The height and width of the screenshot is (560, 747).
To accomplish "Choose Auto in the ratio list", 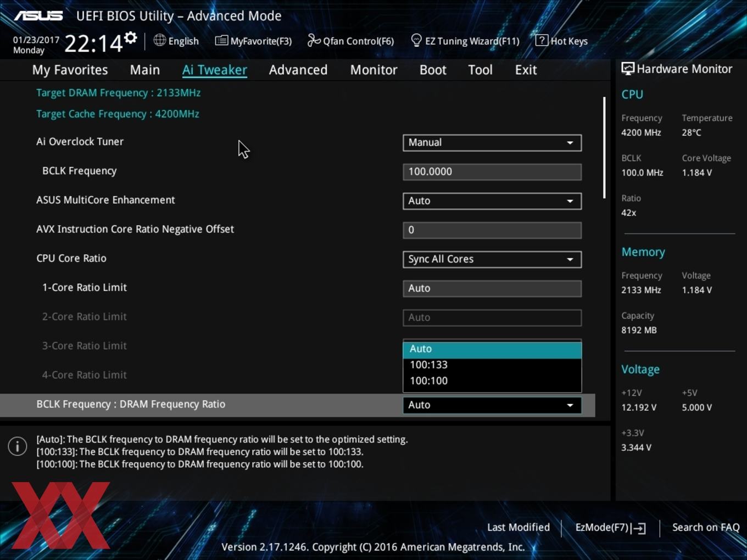I will coord(492,349).
